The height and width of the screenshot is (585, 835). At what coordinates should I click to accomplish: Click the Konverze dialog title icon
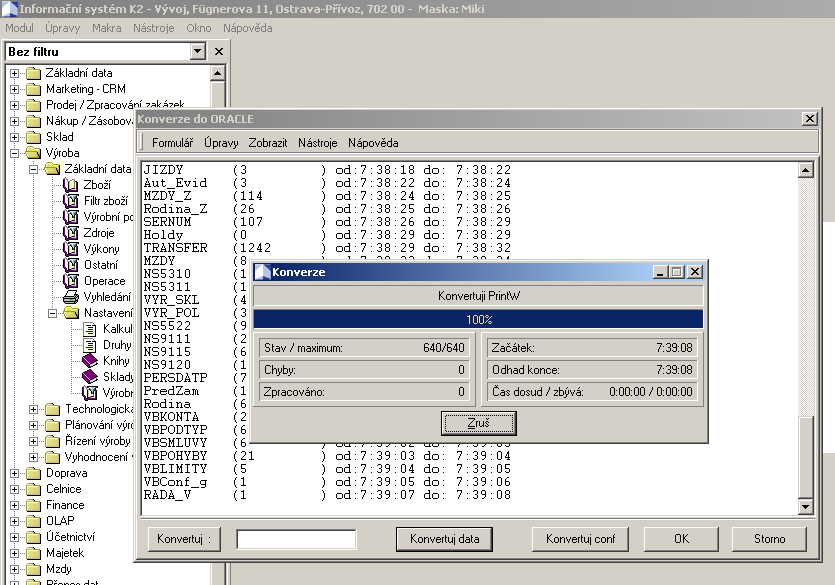(x=263, y=272)
